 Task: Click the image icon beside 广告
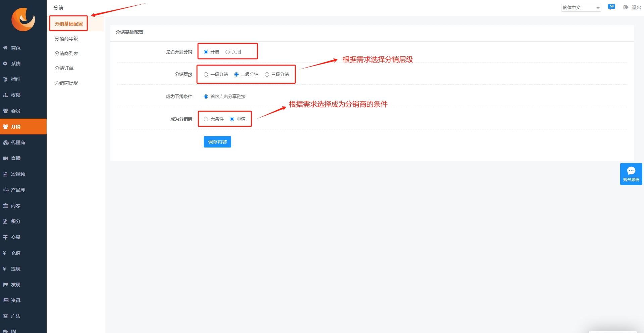coord(5,316)
